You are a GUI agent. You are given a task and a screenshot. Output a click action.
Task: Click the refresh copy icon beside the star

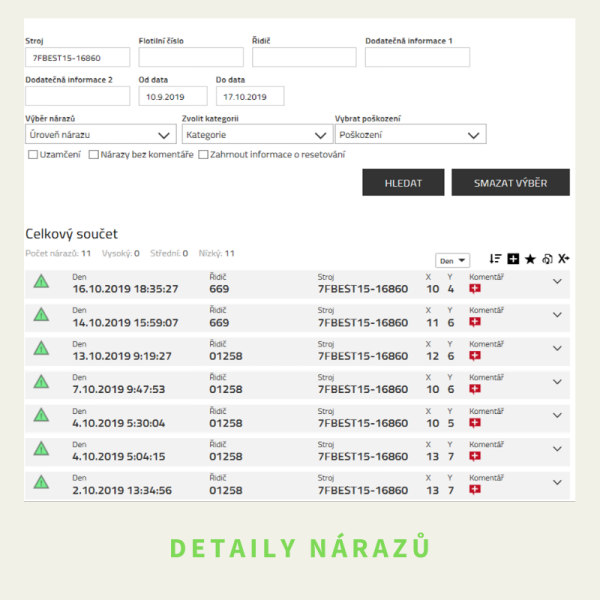(x=547, y=259)
